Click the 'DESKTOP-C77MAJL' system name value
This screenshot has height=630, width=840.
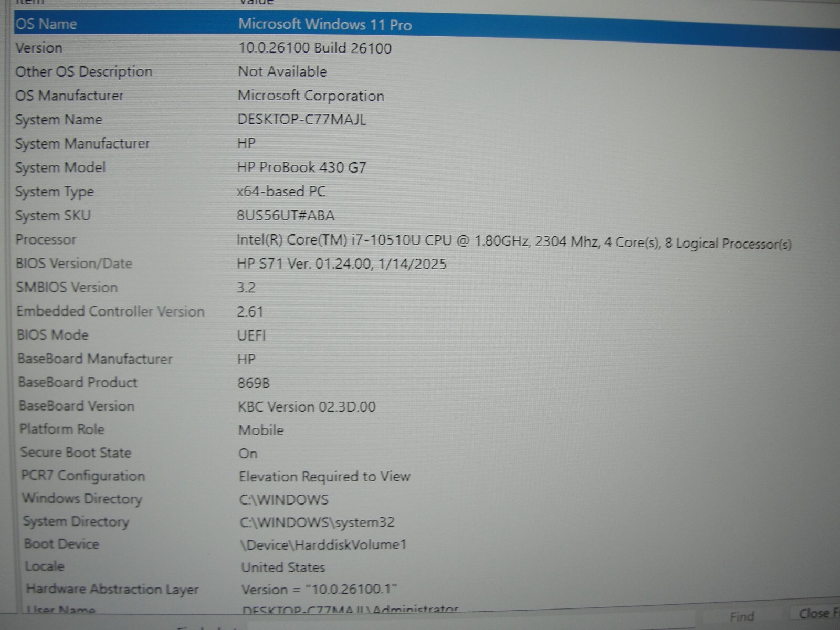pyautogui.click(x=302, y=119)
